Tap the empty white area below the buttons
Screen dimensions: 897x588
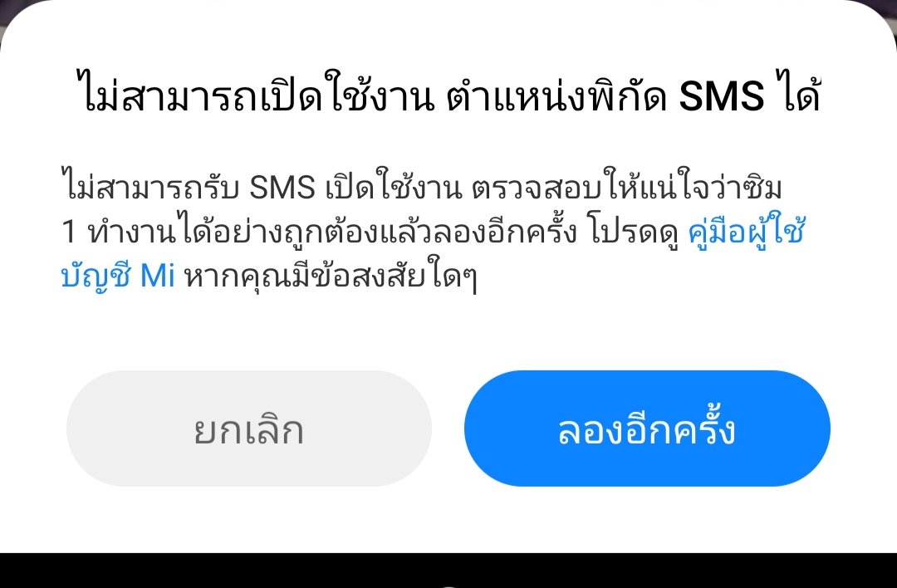(448, 519)
